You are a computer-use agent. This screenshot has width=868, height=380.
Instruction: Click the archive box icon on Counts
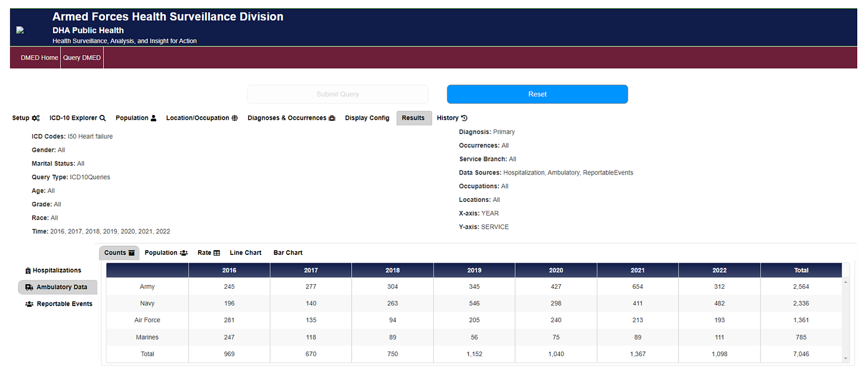(132, 253)
